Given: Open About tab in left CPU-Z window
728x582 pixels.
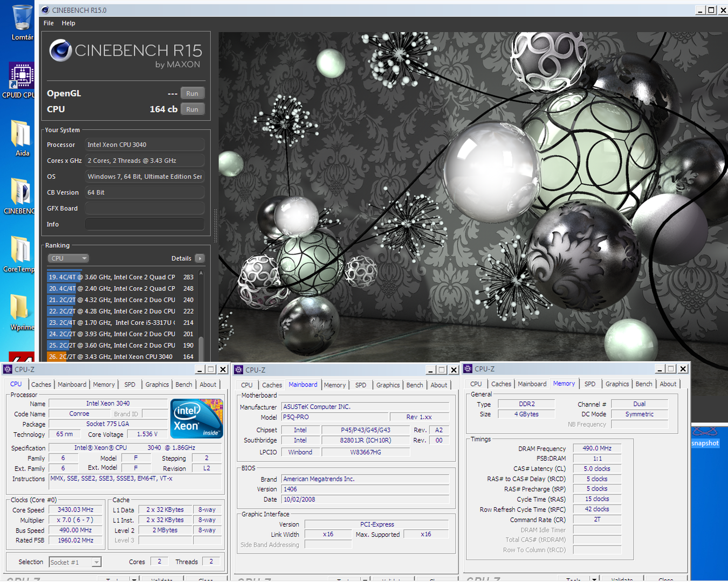Looking at the screenshot, I should tap(208, 384).
